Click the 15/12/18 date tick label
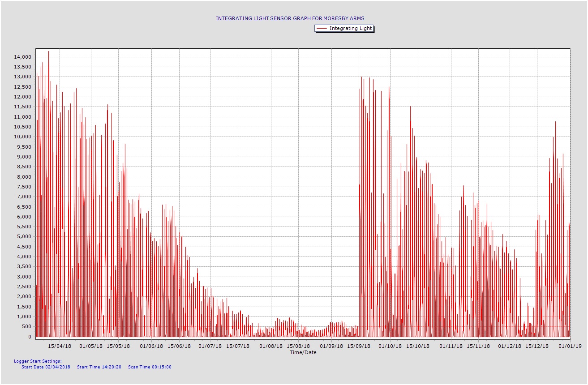Image resolution: width=588 pixels, height=385 pixels. coord(537,346)
